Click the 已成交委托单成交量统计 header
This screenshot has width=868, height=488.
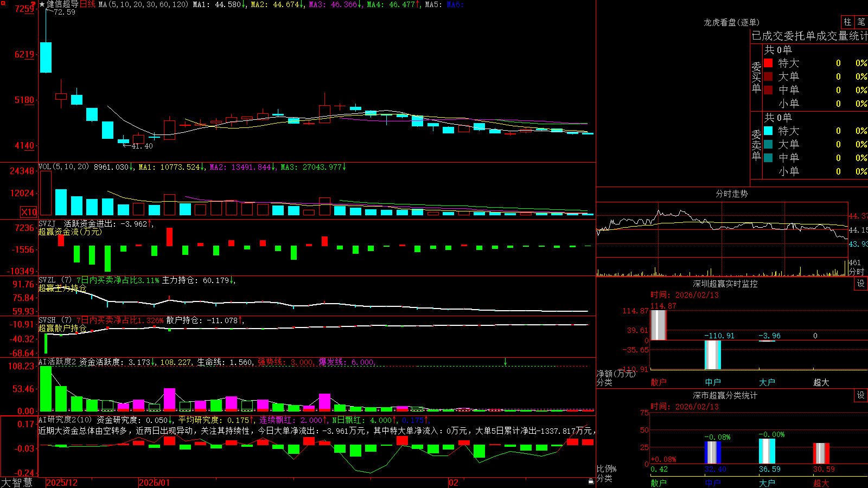[x=809, y=36]
